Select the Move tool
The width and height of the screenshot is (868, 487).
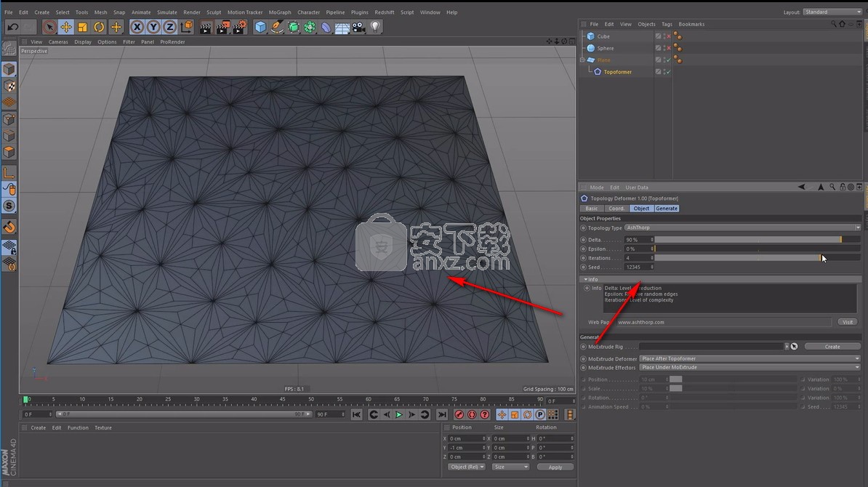(66, 27)
